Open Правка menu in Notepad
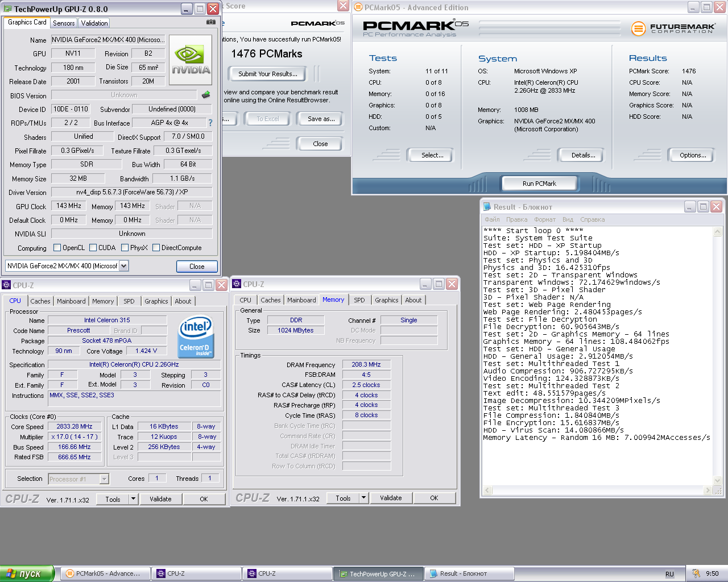Viewport: 728px width, 582px height. (x=516, y=219)
